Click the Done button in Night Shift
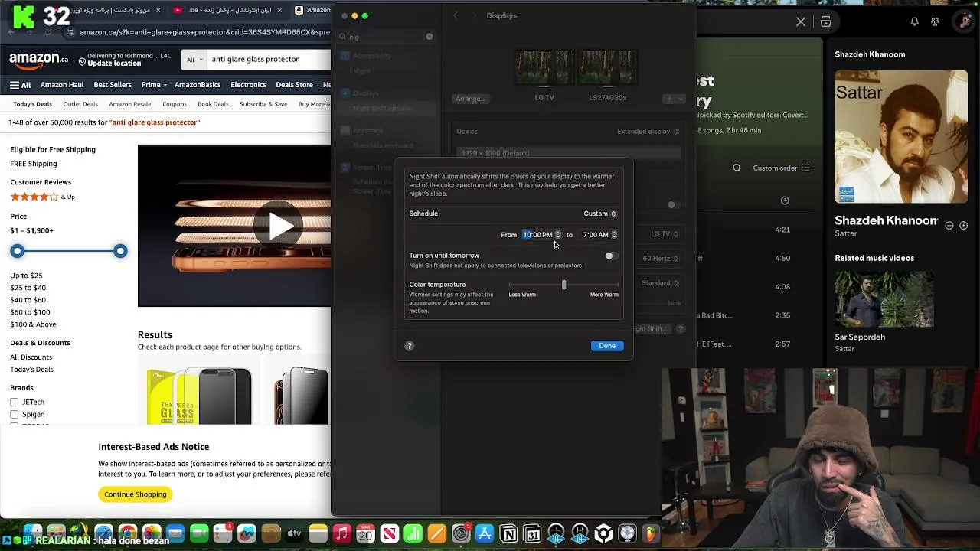980x551 pixels. coord(607,346)
